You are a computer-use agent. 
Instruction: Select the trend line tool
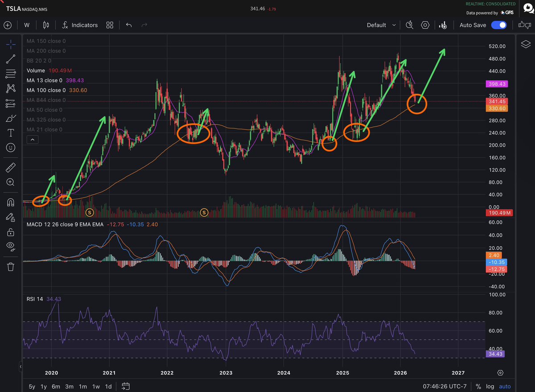(11, 59)
